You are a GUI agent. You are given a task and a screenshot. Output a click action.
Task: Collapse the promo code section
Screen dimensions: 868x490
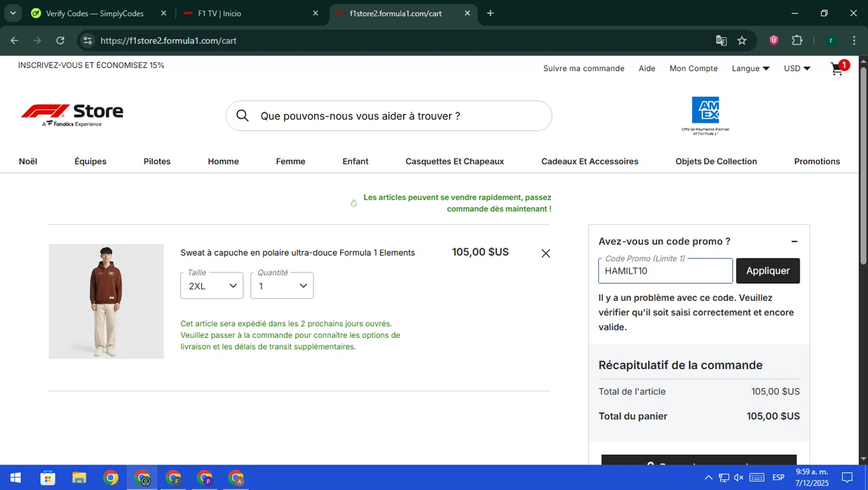pos(795,241)
